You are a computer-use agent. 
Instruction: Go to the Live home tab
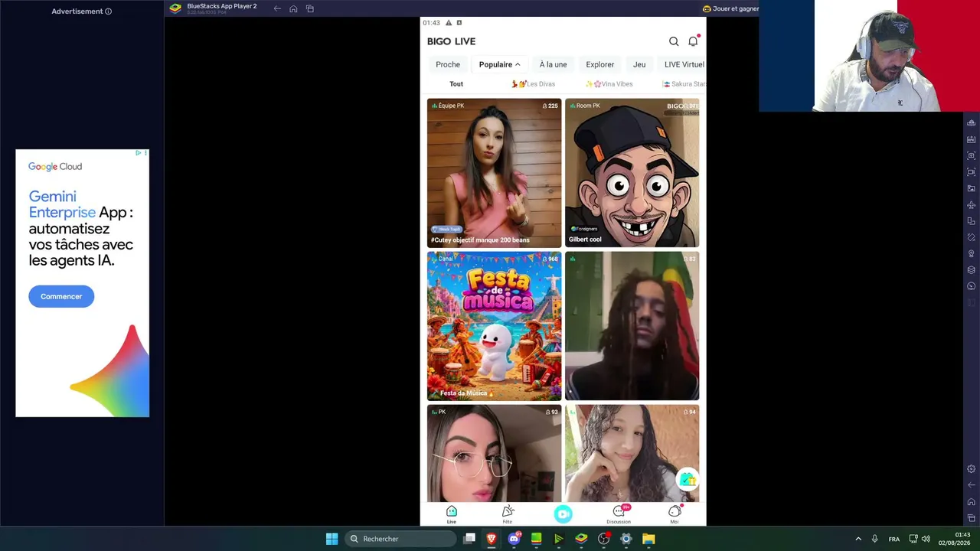coord(452,514)
